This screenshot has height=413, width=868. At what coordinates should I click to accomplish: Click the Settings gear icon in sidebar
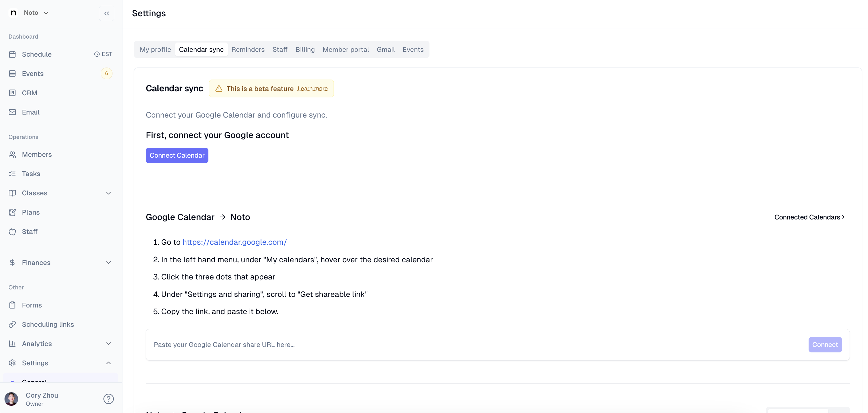pyautogui.click(x=12, y=363)
